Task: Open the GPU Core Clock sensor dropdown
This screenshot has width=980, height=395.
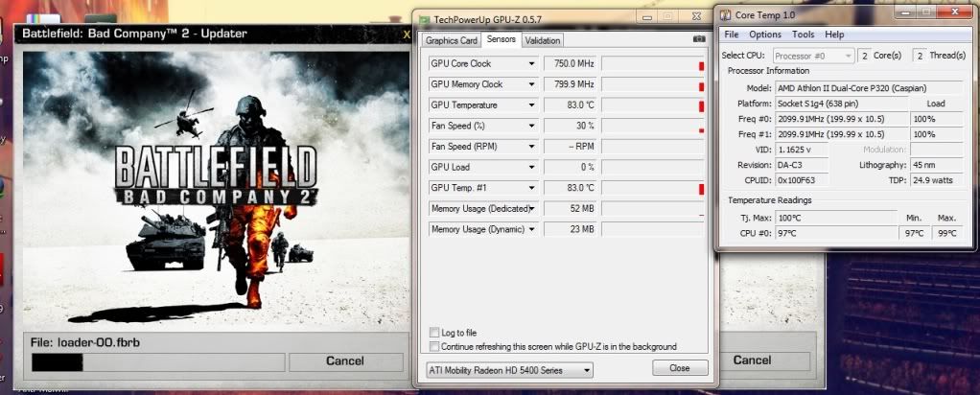Action: pyautogui.click(x=532, y=64)
